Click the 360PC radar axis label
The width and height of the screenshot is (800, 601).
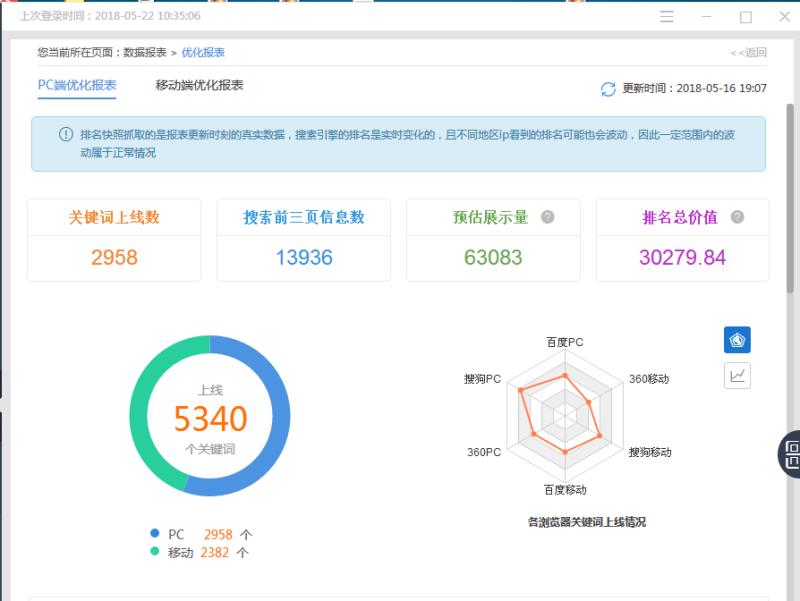[x=484, y=452]
